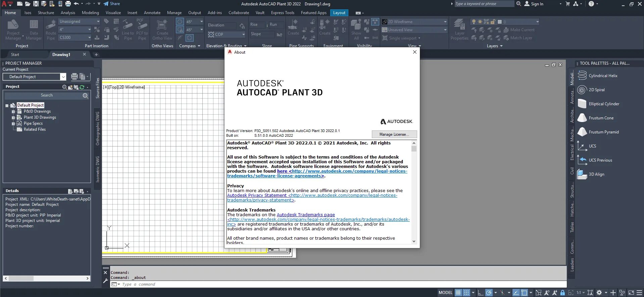Screen dimensions: 644x297
Task: Click Sign In in title bar
Action: click(534, 4)
